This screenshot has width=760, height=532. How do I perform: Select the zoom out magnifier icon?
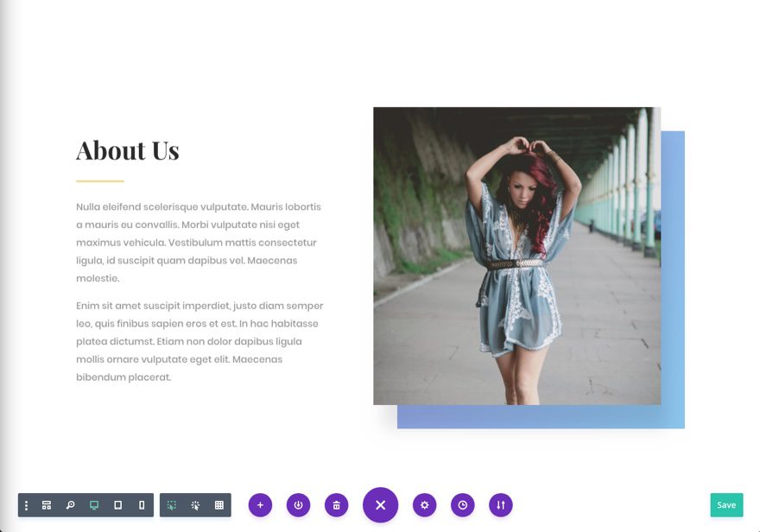(x=70, y=505)
